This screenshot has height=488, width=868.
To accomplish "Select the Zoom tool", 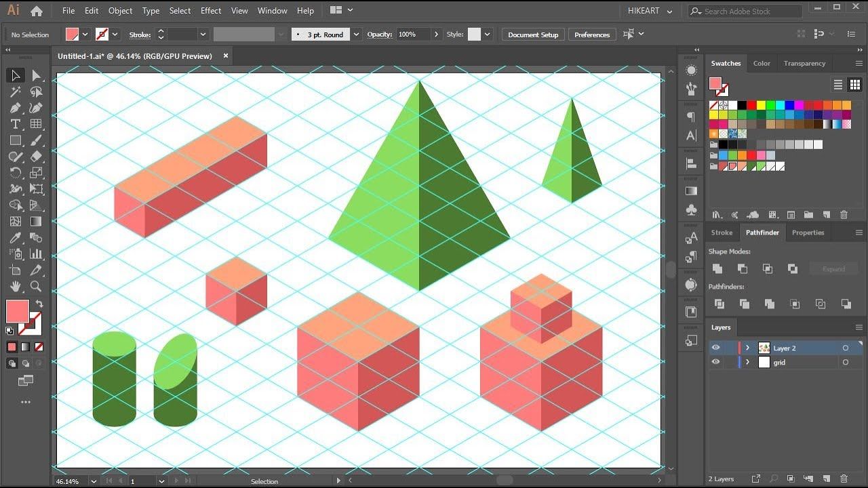I will (36, 287).
